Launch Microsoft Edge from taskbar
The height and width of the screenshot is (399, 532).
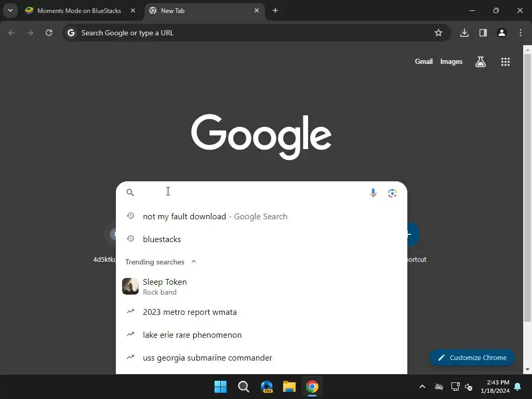coord(267,387)
